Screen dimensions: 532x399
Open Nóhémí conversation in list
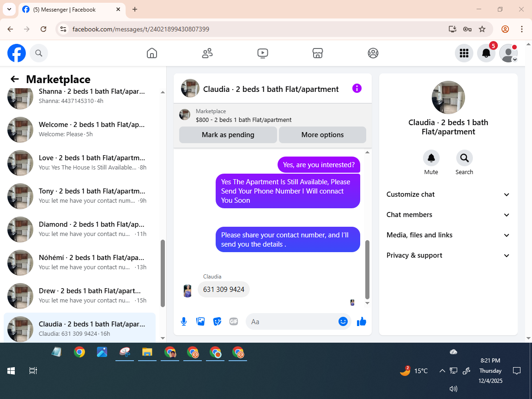[x=80, y=263]
